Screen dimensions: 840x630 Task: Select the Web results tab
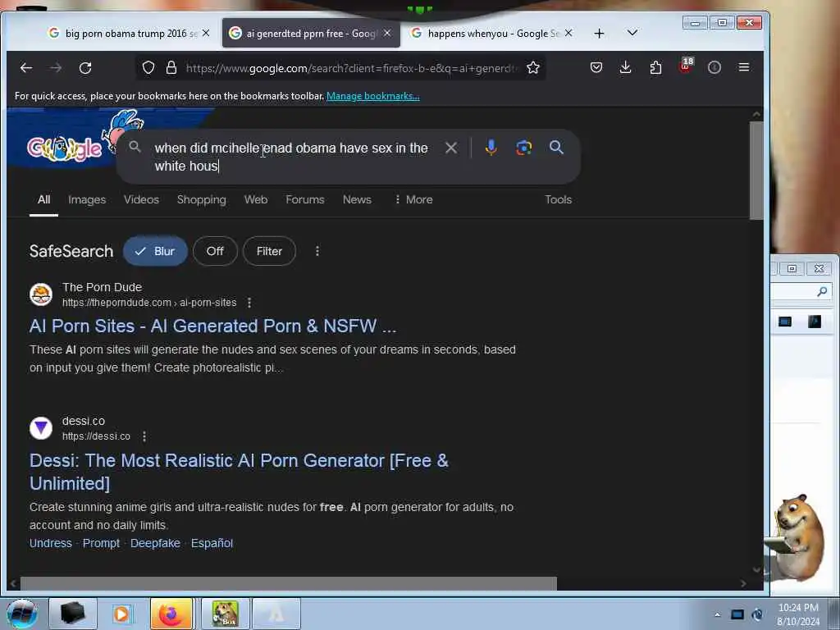(256, 200)
